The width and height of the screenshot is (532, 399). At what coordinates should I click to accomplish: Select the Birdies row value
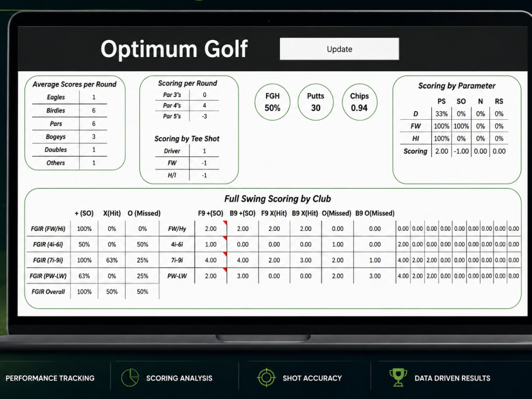[94, 111]
